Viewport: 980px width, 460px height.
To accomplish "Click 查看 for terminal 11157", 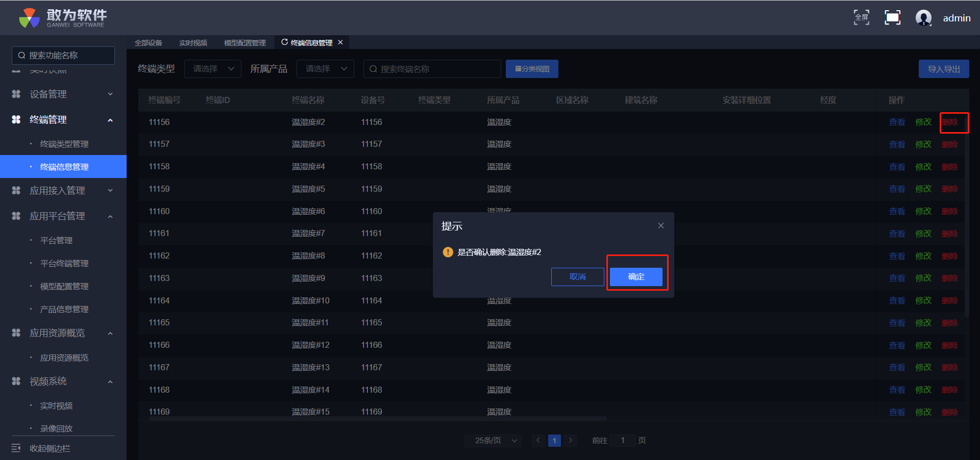I will click(x=897, y=144).
